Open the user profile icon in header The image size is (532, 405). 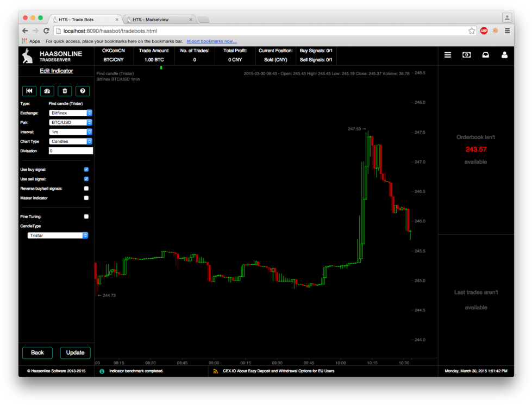(x=504, y=55)
